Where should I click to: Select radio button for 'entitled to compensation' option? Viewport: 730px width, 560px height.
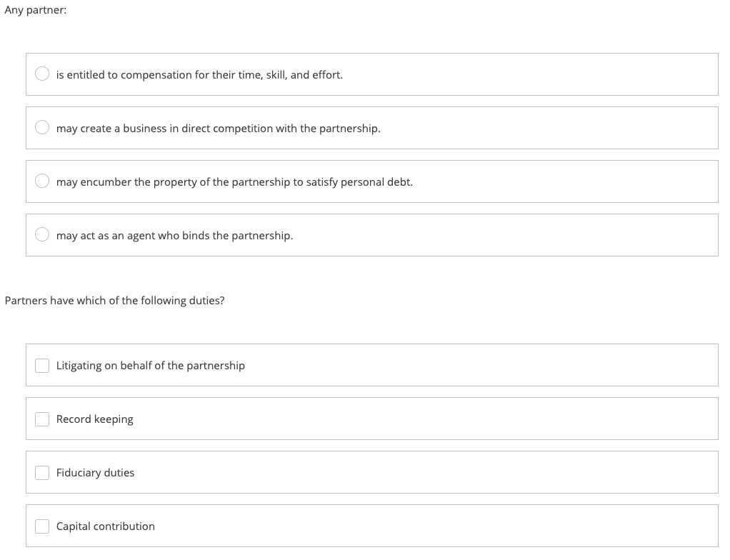pyautogui.click(x=43, y=74)
